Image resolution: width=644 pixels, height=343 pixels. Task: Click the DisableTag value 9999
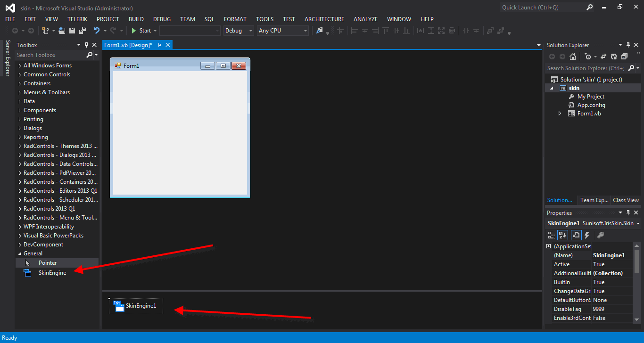pos(612,309)
